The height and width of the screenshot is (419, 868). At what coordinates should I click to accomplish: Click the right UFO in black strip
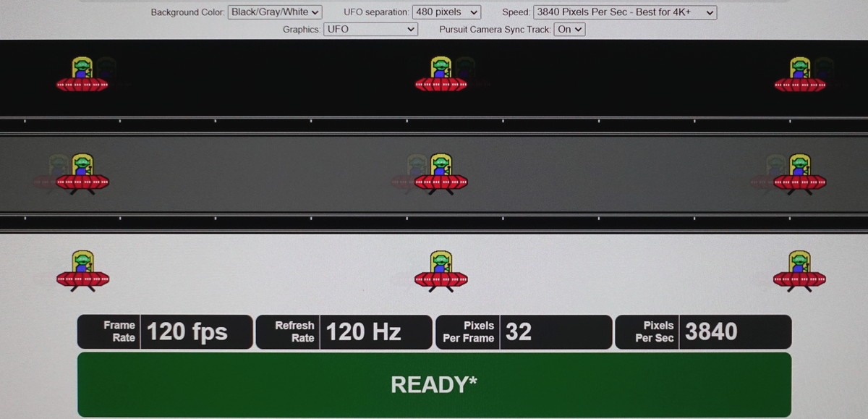click(x=799, y=75)
